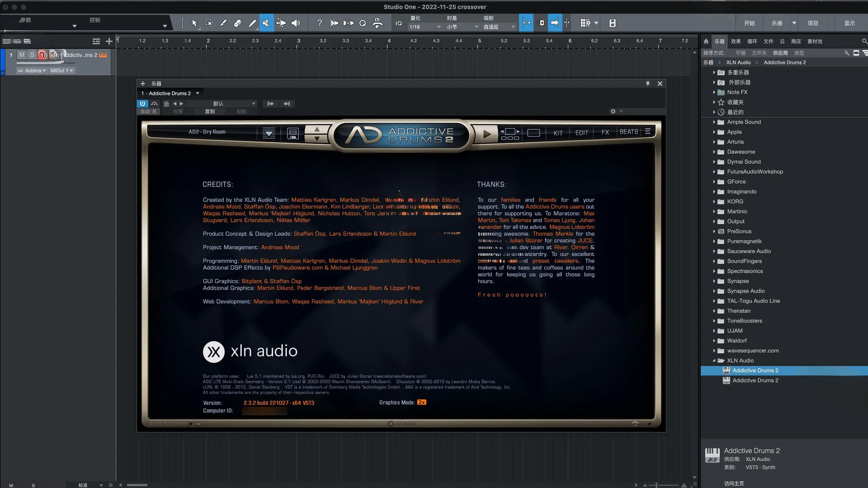Open Addictive Drums hamburger menu
The image size is (868, 488).
pos(648,131)
